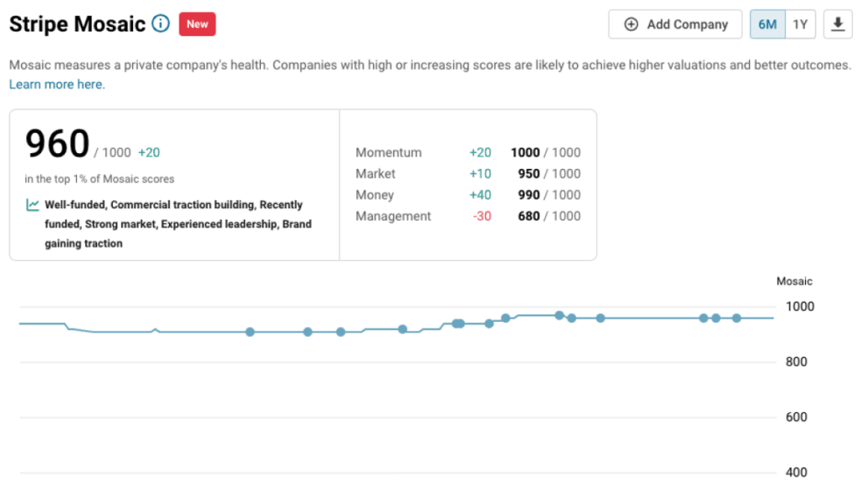Click the Stripe Mosaic heading
Image resolution: width=868 pixels, height=483 pixels.
click(77, 24)
